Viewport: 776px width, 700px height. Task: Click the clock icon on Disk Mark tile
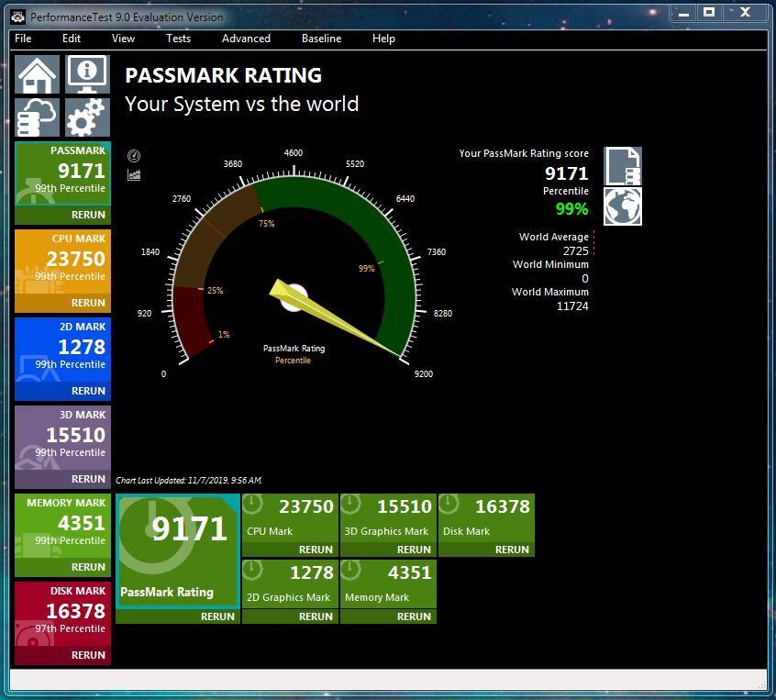click(x=449, y=504)
